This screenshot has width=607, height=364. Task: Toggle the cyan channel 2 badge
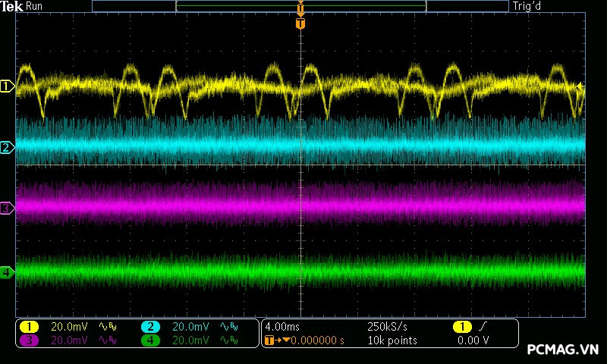[150, 327]
